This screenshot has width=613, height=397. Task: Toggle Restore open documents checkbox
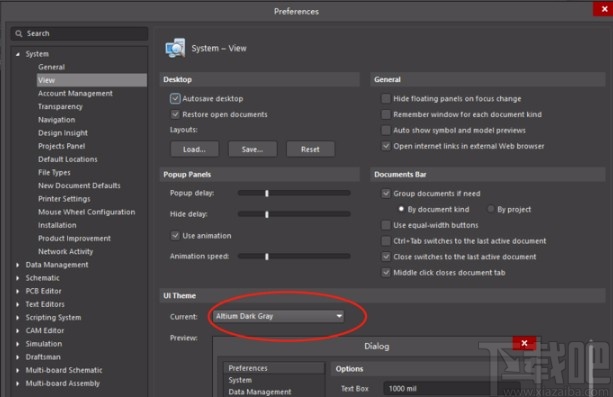pos(175,114)
